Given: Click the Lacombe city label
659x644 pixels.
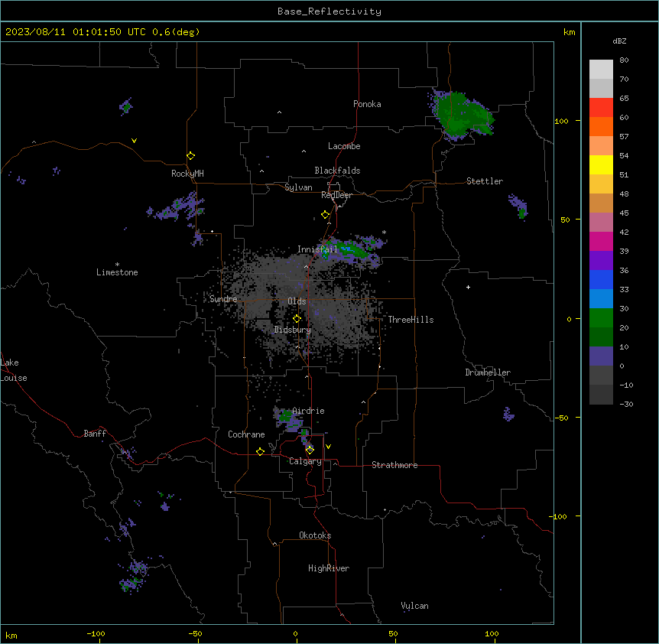Looking at the screenshot, I should click(344, 146).
